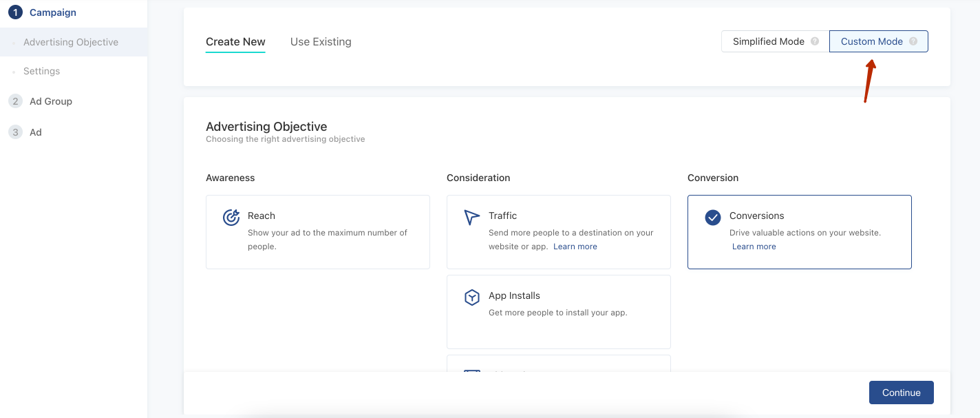Open Learn more link under Conversions
Viewport: 980px width, 418px height.
pyautogui.click(x=754, y=247)
